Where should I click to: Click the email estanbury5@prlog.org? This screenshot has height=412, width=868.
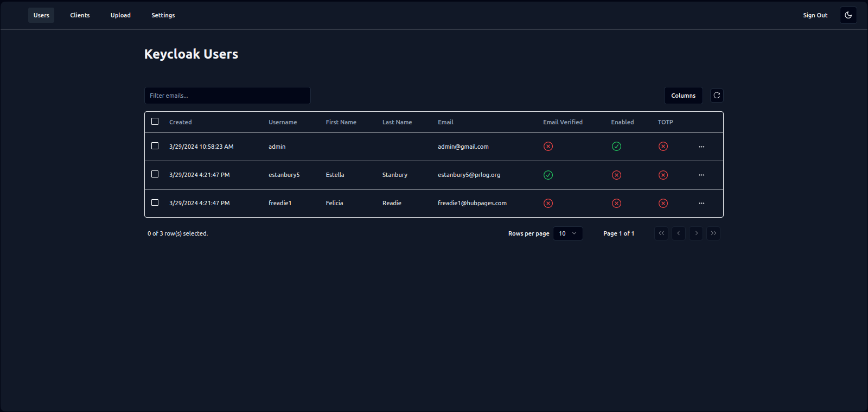[469, 175]
